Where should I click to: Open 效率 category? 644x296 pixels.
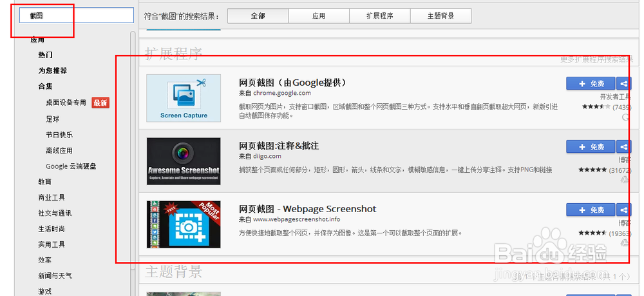coord(45,260)
